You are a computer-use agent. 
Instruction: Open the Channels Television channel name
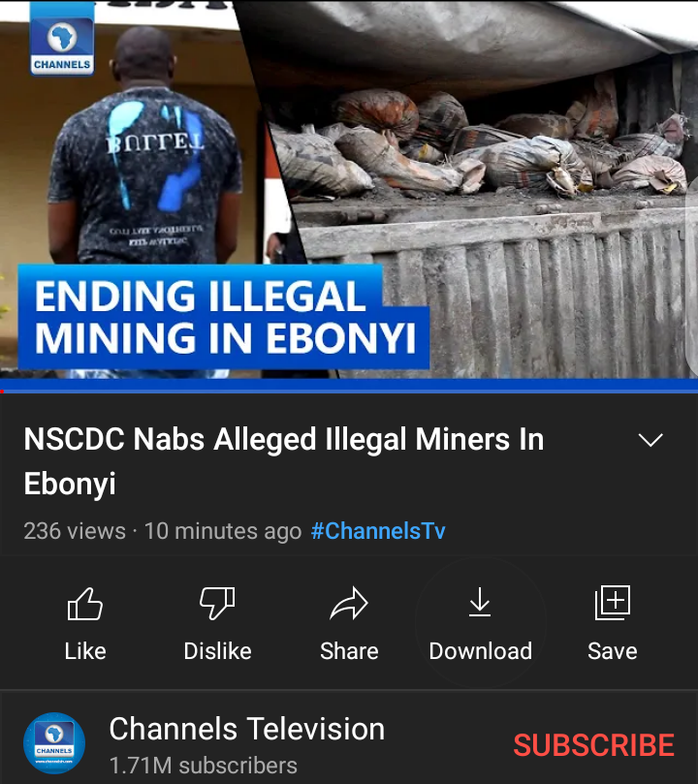247,729
